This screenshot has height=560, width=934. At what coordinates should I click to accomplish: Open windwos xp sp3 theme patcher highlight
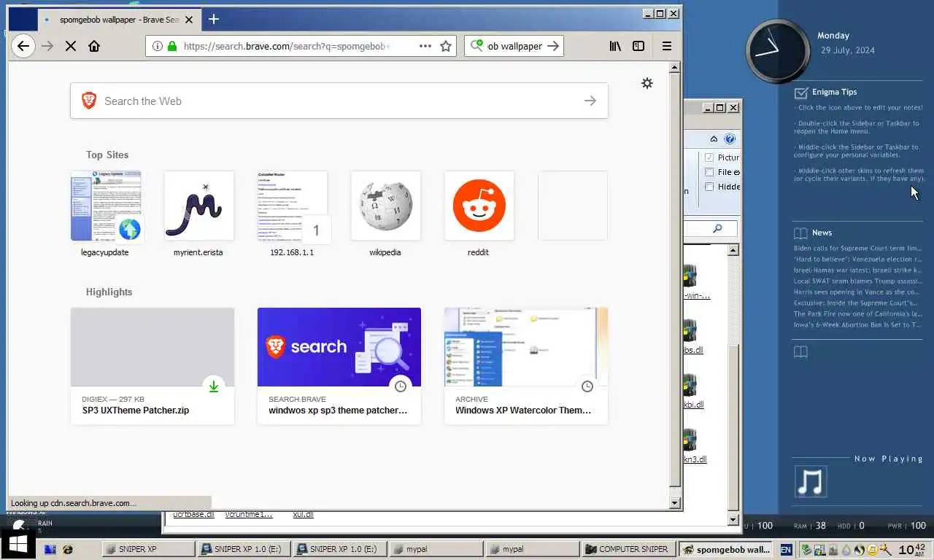tap(339, 366)
